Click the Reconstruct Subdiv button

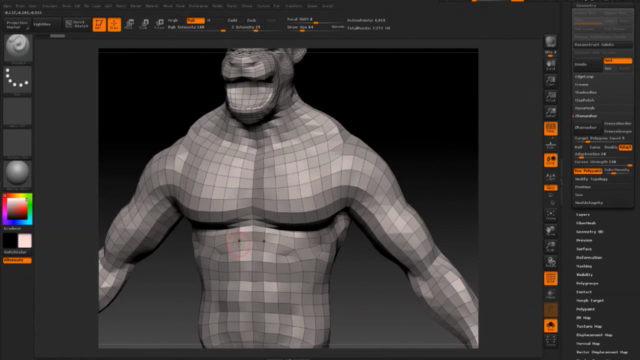[603, 45]
